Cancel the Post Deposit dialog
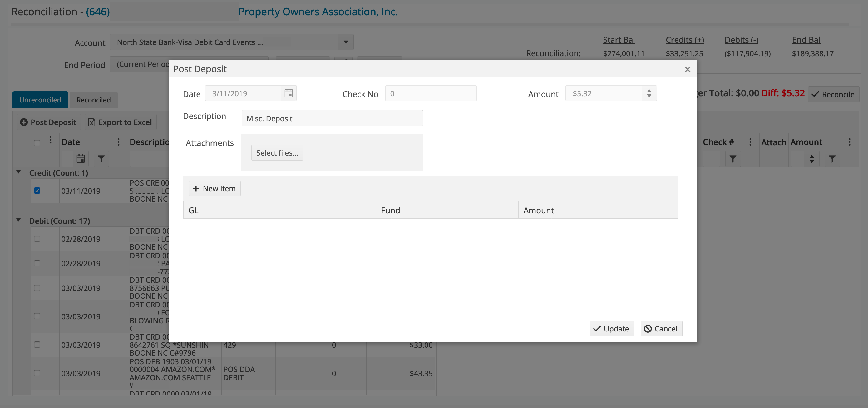This screenshot has width=868, height=408. 661,328
